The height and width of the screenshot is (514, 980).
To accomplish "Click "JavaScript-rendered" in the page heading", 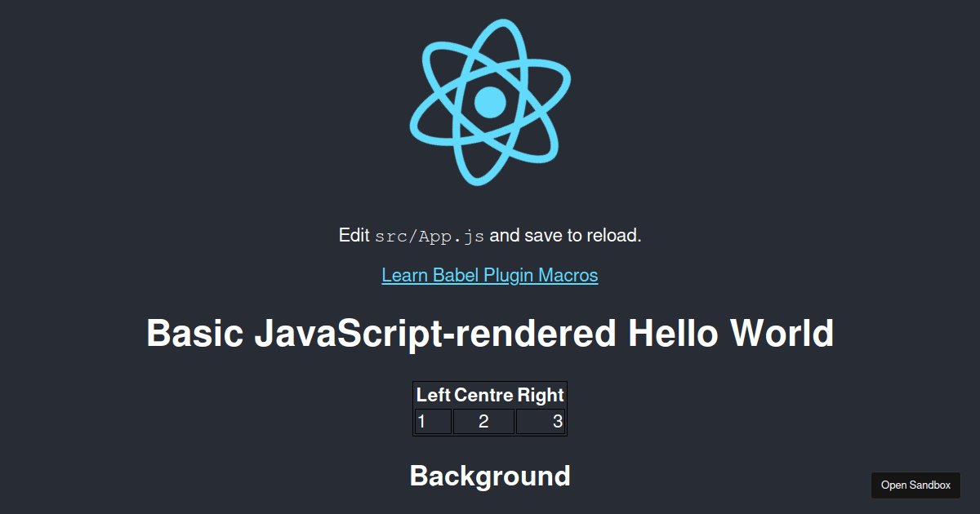I will point(435,334).
